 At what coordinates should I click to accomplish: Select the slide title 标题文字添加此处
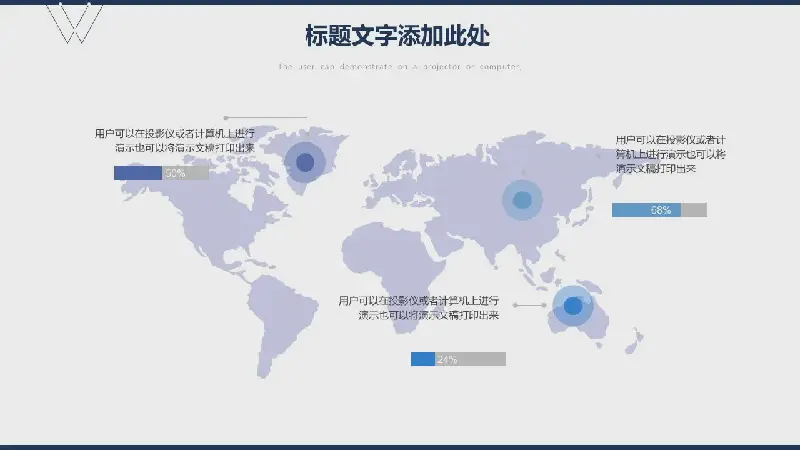(397, 35)
